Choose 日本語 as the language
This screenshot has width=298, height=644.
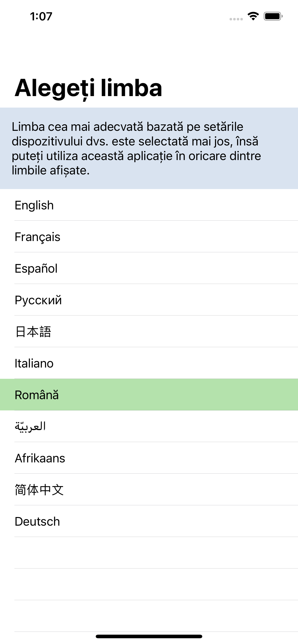[149, 332]
